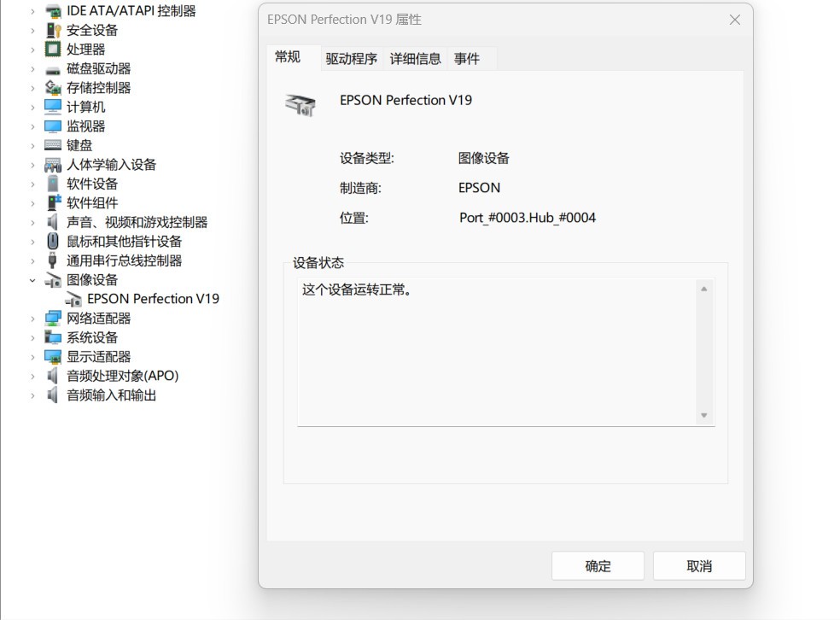This screenshot has height=620, width=840.
Task: Select the 人体学输入设备 icon
Action: [x=53, y=165]
